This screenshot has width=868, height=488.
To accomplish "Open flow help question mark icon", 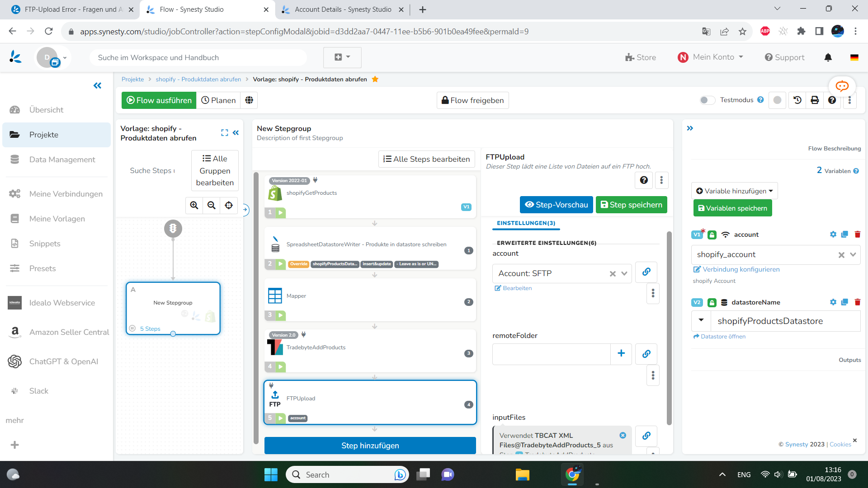I will (x=832, y=100).
